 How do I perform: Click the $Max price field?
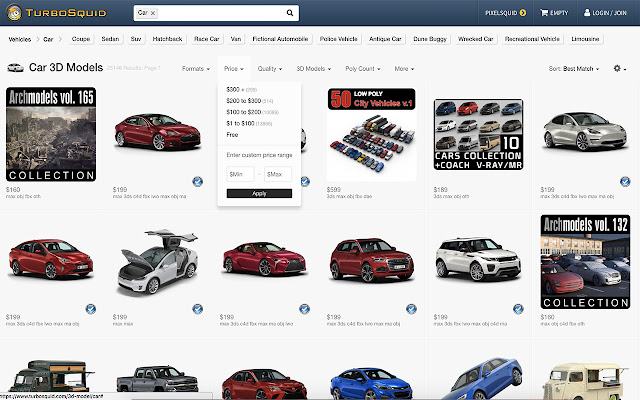(278, 174)
